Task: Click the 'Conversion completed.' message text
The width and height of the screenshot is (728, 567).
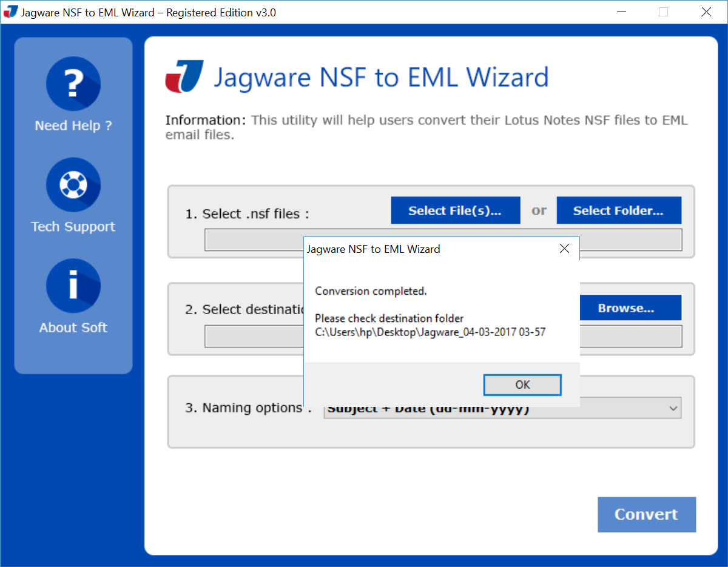Action: click(x=371, y=291)
